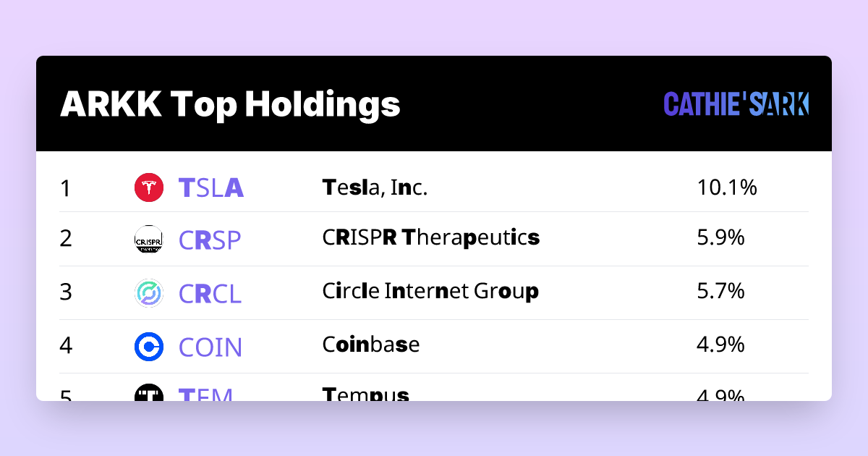Open the TSLA ticker link
The image size is (868, 456).
210,188
